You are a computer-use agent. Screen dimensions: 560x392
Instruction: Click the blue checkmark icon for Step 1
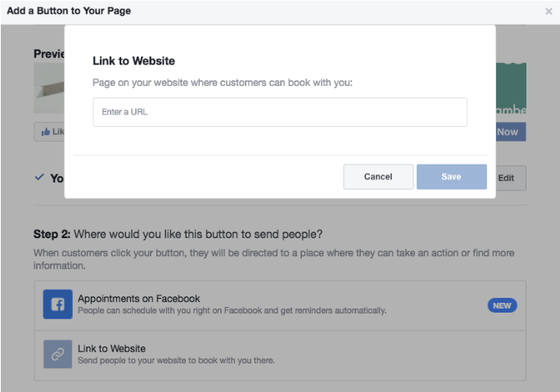tap(39, 177)
